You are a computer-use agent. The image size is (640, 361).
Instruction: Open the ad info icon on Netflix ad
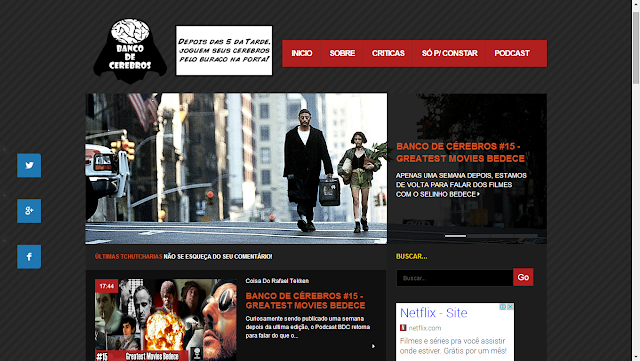tap(503, 307)
